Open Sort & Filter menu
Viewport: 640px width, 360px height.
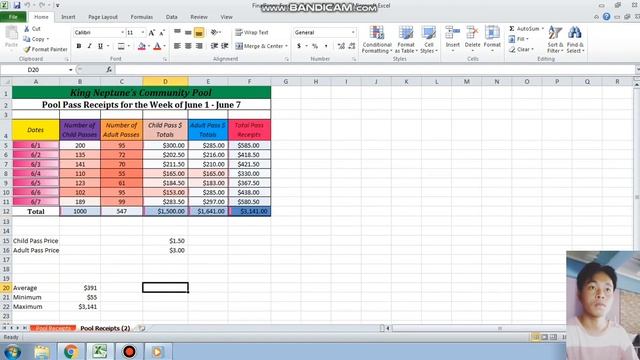[x=555, y=39]
